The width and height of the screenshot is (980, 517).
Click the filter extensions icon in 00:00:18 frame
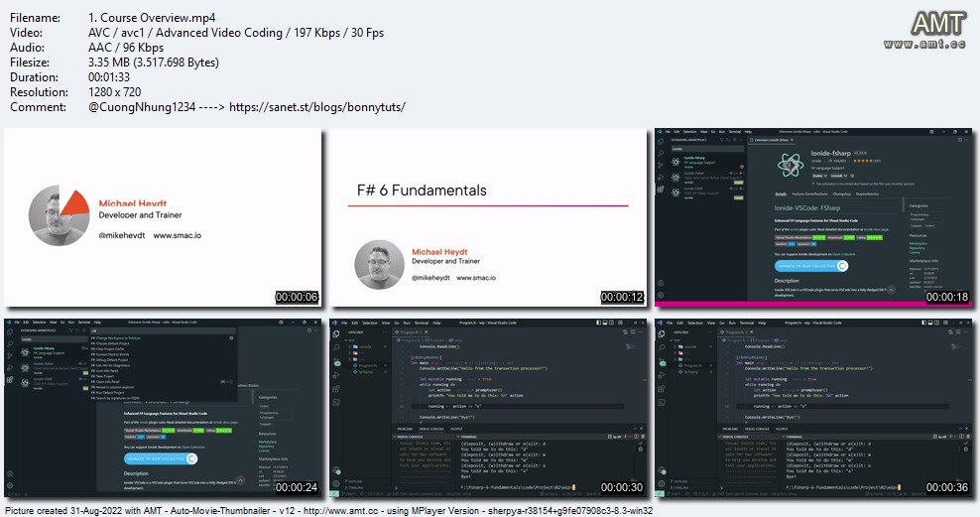pos(721,140)
